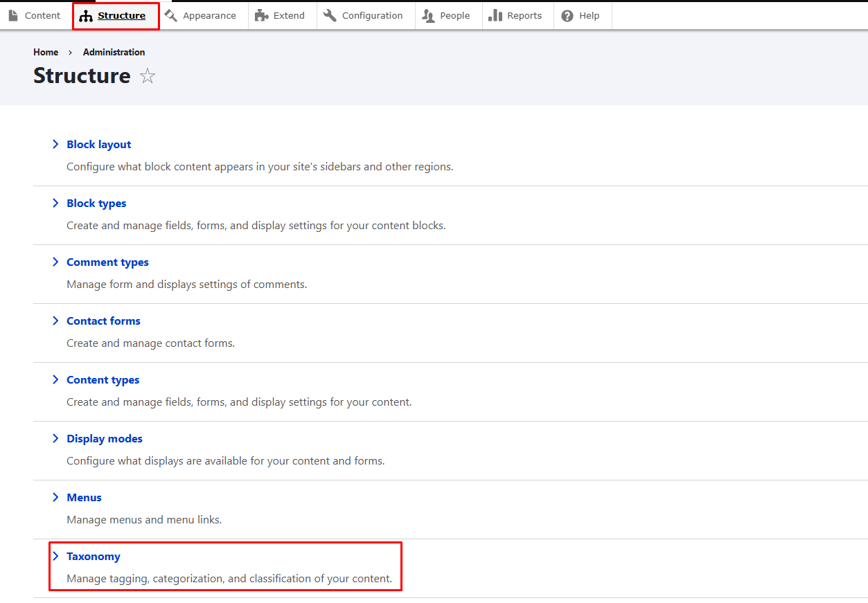Go to Home breadcrumb link
Viewport: 868px width, 603px height.
point(46,52)
